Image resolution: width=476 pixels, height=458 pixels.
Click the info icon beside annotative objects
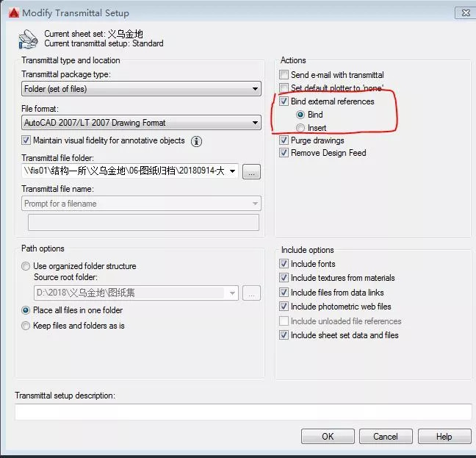click(196, 141)
